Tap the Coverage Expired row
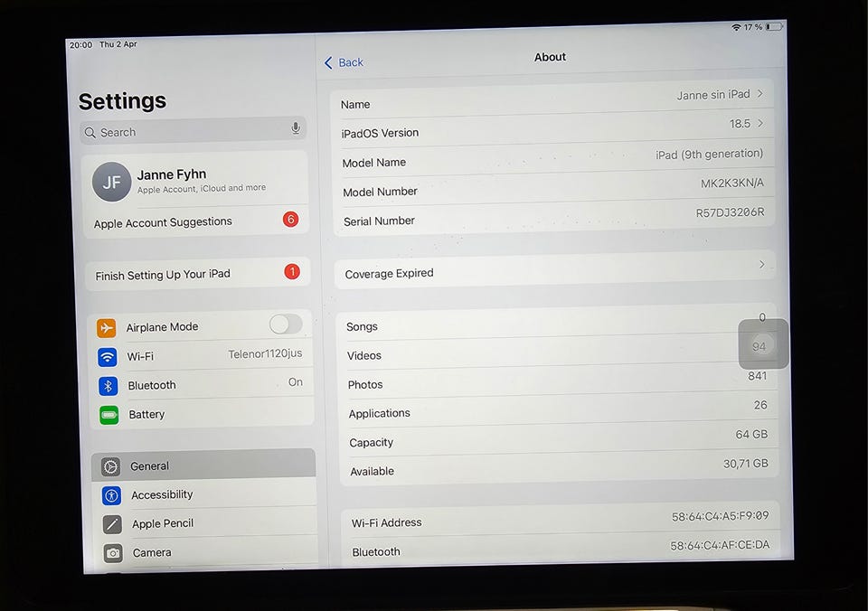The image size is (868, 611). click(554, 269)
